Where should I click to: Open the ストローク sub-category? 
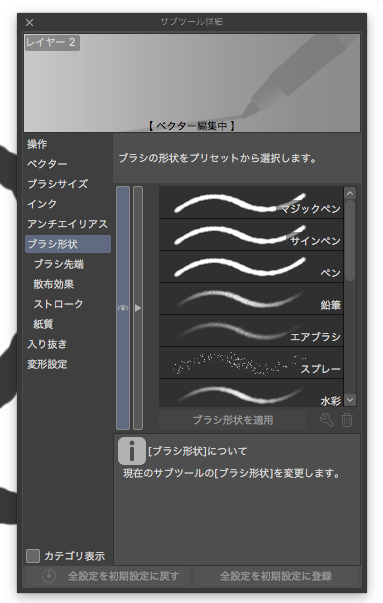[x=58, y=304]
